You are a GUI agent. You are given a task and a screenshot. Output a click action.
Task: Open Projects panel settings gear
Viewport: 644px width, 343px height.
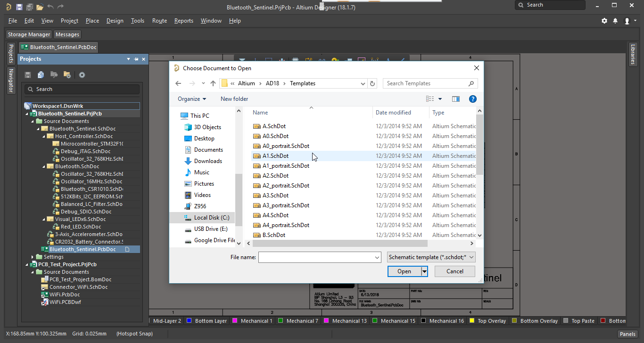click(x=82, y=75)
